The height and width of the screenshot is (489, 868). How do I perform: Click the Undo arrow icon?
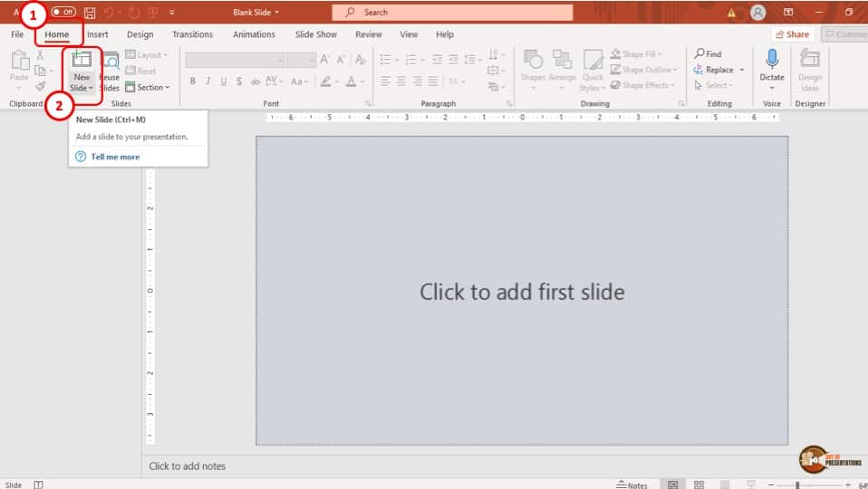click(x=109, y=12)
